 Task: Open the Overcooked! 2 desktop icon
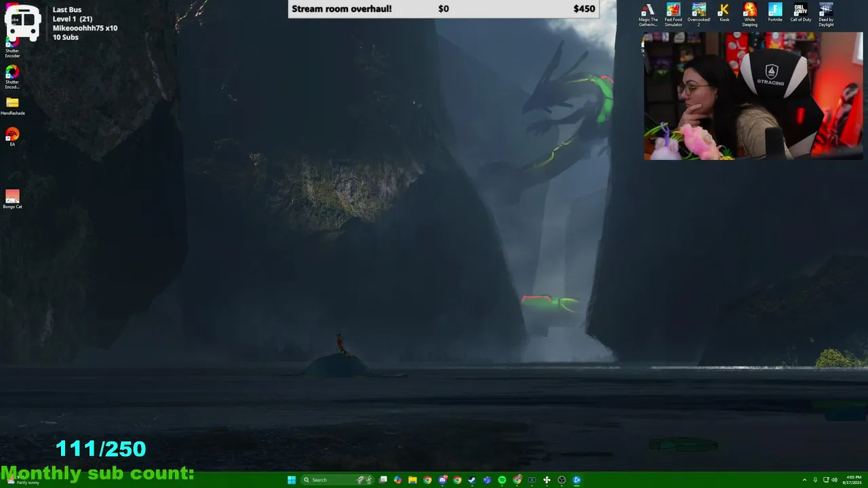698,14
